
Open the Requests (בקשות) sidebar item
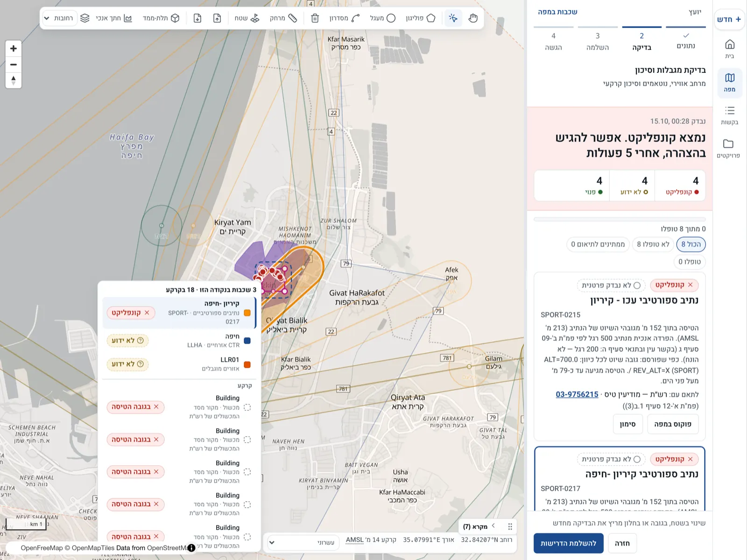(730, 115)
